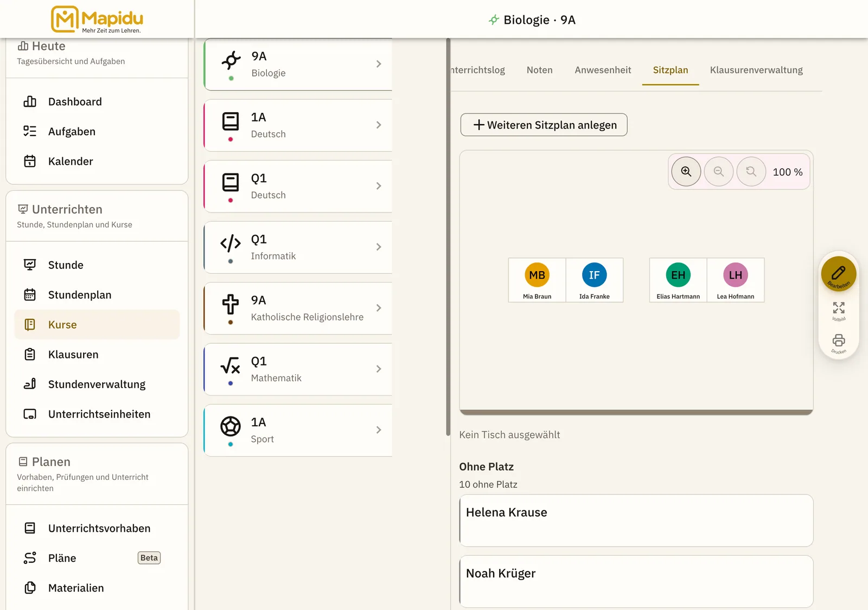868x610 pixels.
Task: Reset seating plan zoom
Action: tap(751, 172)
